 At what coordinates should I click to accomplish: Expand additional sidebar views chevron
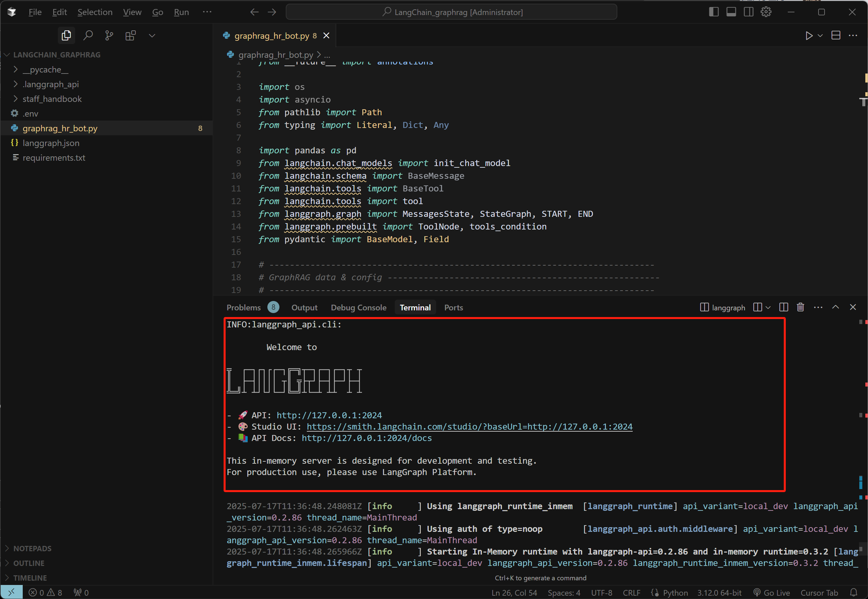[152, 36]
